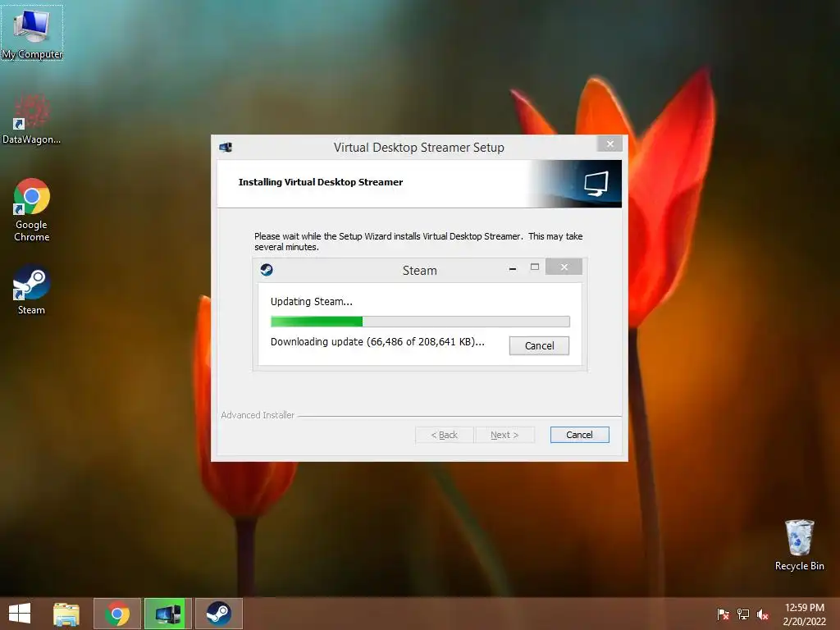Select the Steam desktop shortcut
840x630 pixels.
pyautogui.click(x=32, y=290)
